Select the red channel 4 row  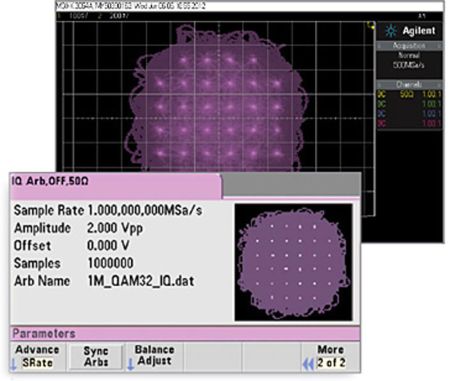tap(409, 124)
